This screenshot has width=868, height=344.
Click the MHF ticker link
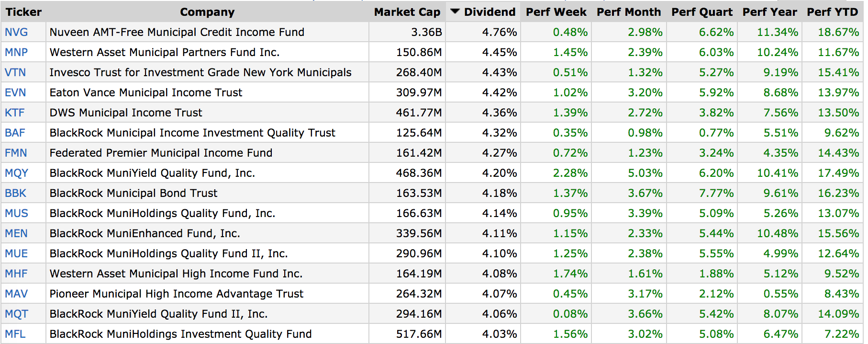pos(16,274)
